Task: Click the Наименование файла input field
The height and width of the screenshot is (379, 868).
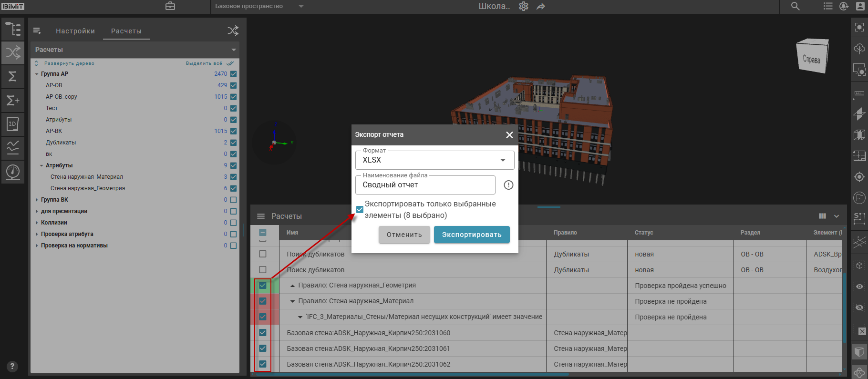Action: click(x=425, y=185)
